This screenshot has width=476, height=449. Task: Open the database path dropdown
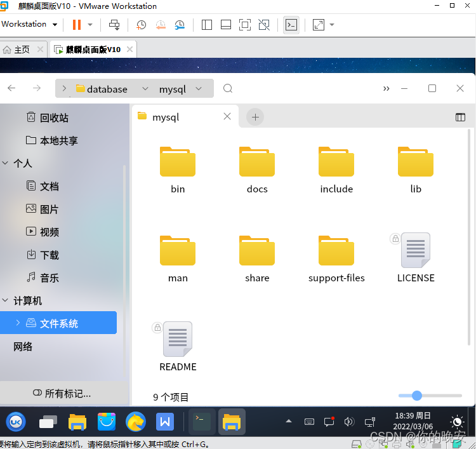[145, 88]
